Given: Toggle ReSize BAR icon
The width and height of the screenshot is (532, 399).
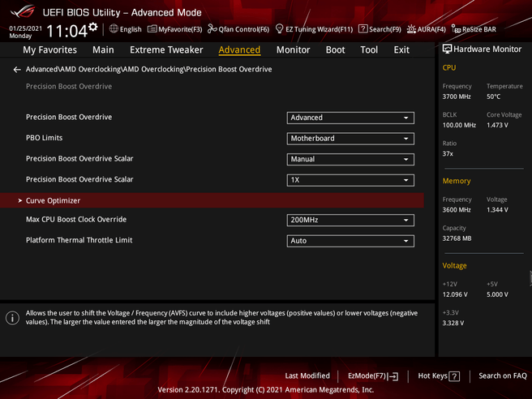Looking at the screenshot, I should pyautogui.click(x=456, y=29).
